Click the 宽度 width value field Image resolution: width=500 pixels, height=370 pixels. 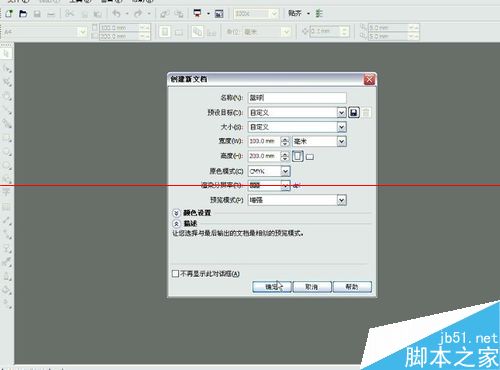pos(264,141)
